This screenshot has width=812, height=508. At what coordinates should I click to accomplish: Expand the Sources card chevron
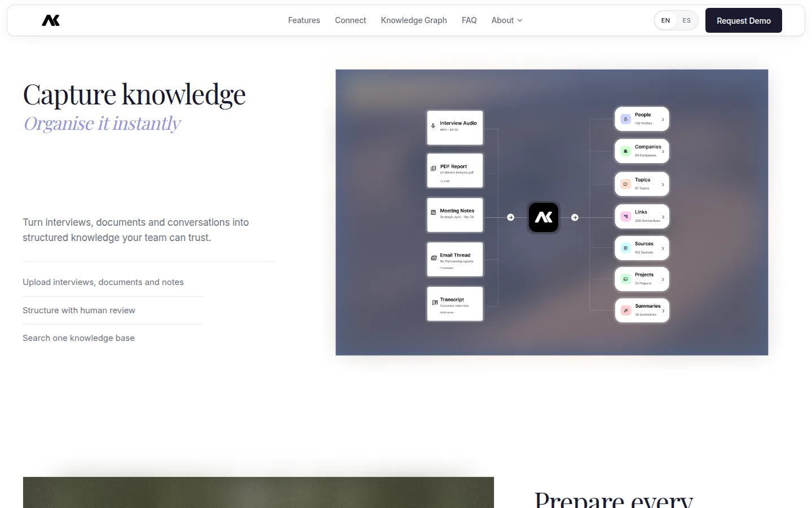click(663, 248)
